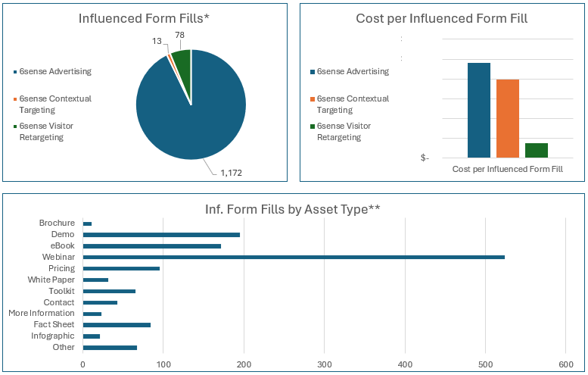Image resolution: width=588 pixels, height=375 pixels.
Task: Click the 0 value on horizontal axis
Action: [x=83, y=364]
